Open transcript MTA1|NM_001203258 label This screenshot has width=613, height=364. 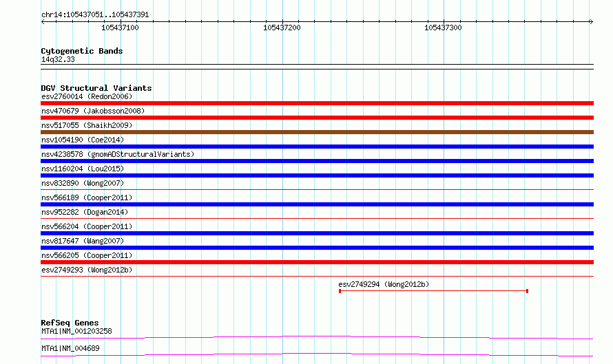click(x=76, y=331)
